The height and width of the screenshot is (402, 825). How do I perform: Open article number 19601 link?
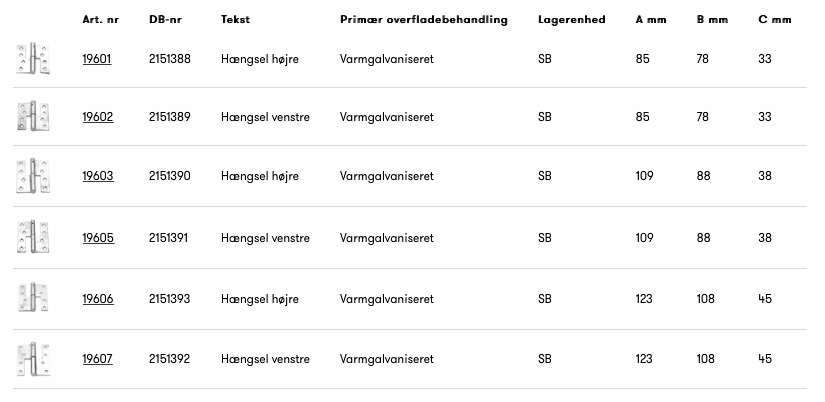pyautogui.click(x=97, y=60)
